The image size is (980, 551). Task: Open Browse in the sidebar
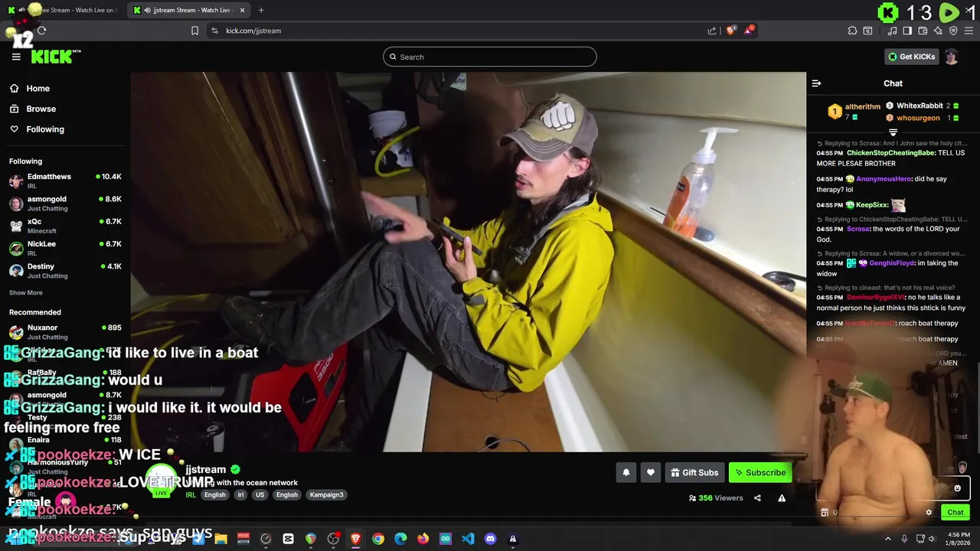[x=41, y=109]
